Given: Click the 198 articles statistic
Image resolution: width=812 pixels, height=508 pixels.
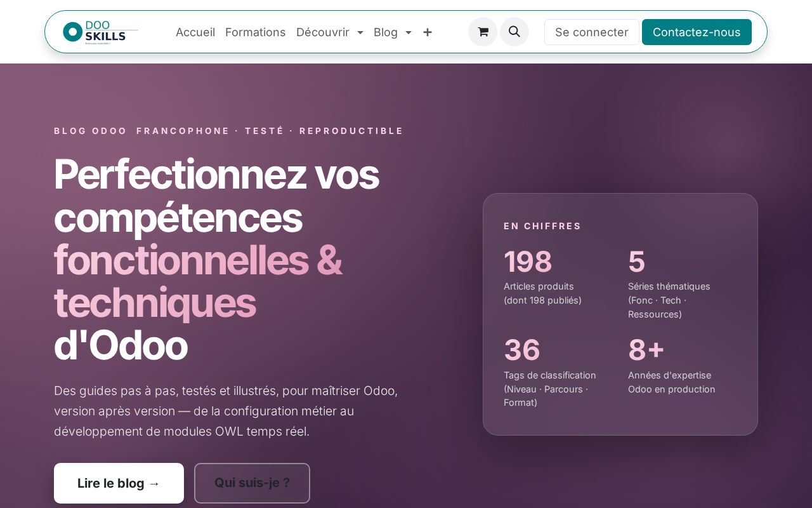Looking at the screenshot, I should (x=528, y=262).
